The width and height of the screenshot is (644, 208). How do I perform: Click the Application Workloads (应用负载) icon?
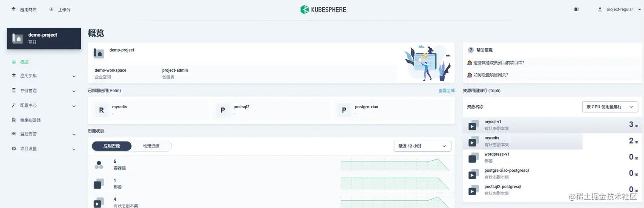click(14, 75)
